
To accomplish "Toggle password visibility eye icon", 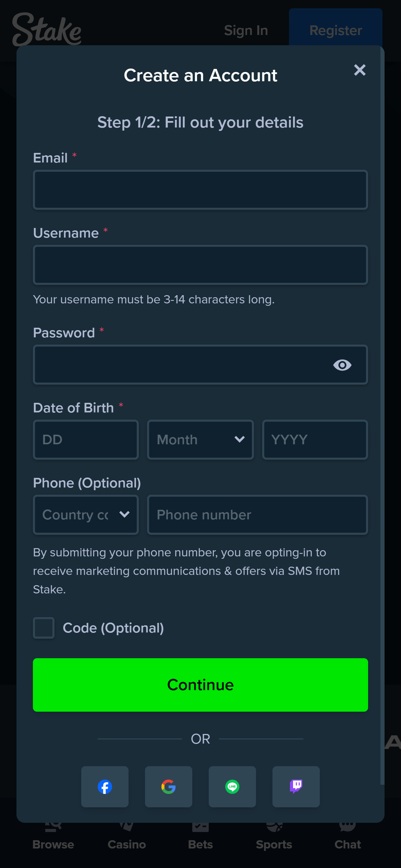I will pyautogui.click(x=342, y=365).
